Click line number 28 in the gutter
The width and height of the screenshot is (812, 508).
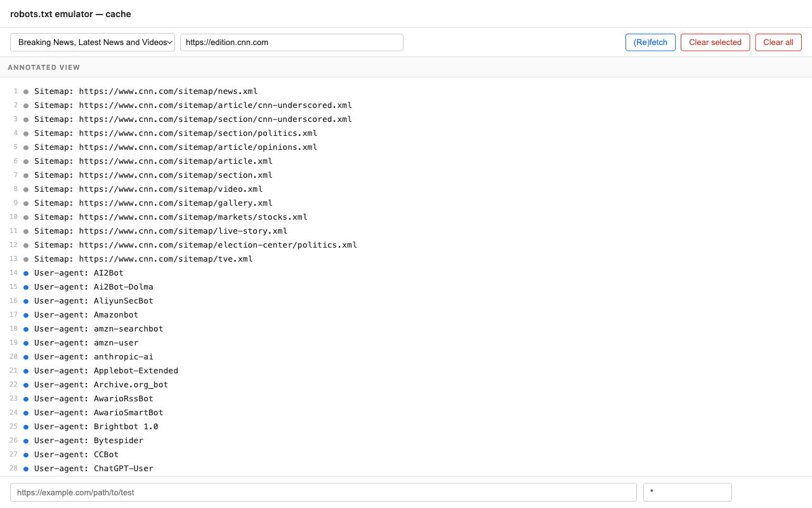14,469
